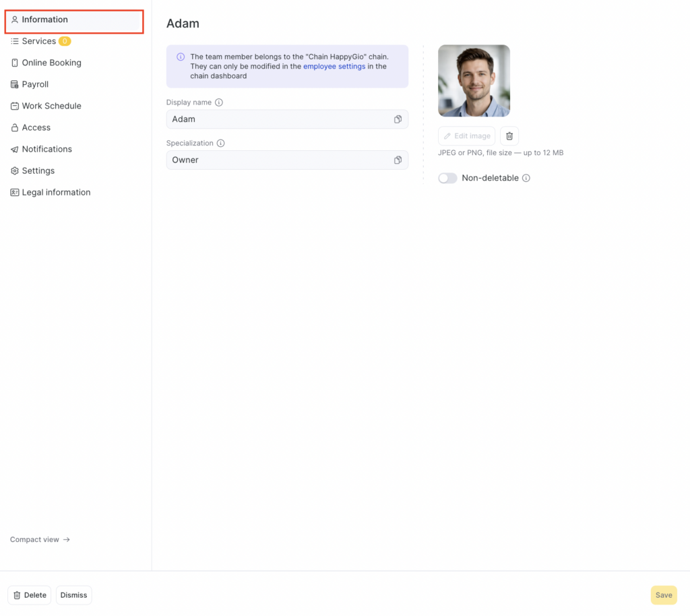Image resolution: width=690 pixels, height=616 pixels.
Task: Click the Settings gear icon in sidebar
Action: 15,171
